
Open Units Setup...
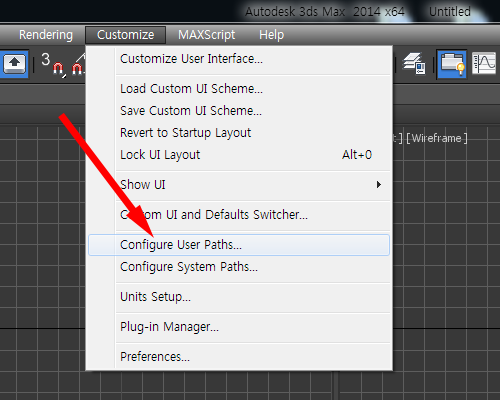239,297
